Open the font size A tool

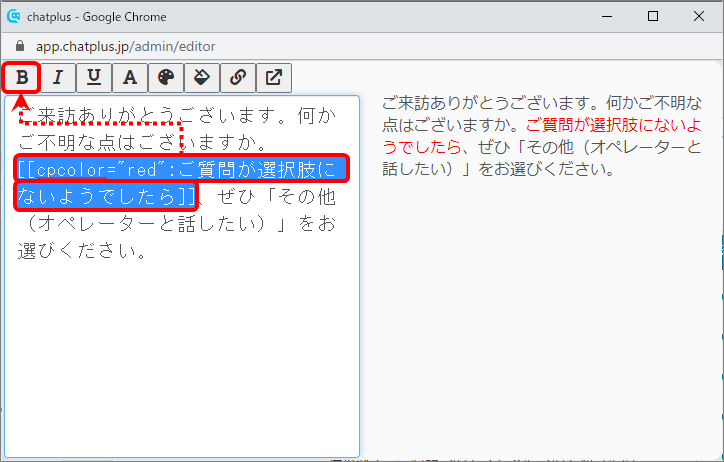click(x=130, y=78)
